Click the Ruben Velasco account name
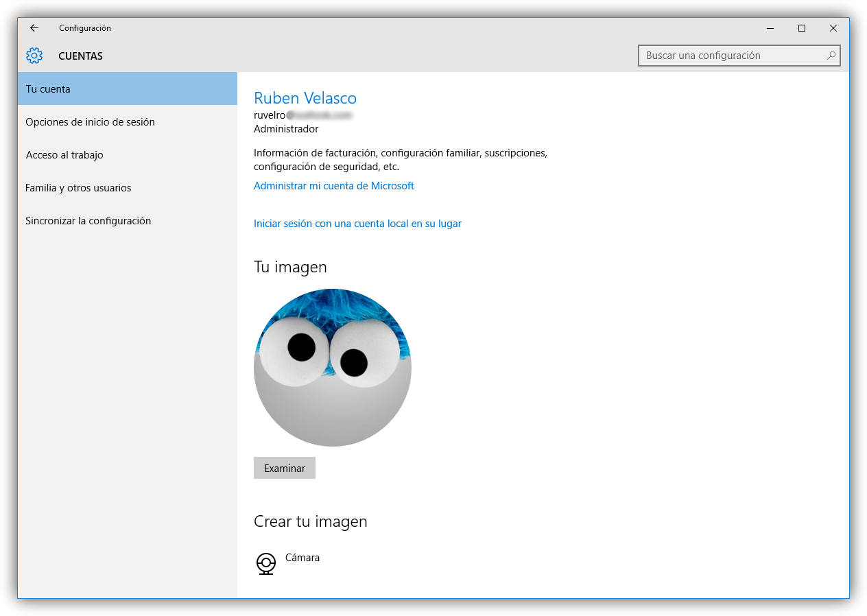This screenshot has width=867, height=616. coord(305,98)
